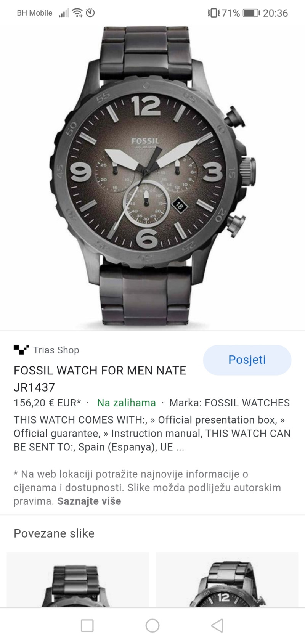Screen dimensions: 305x644
Task: Tap the signal strength bars icon
Action: point(64,13)
